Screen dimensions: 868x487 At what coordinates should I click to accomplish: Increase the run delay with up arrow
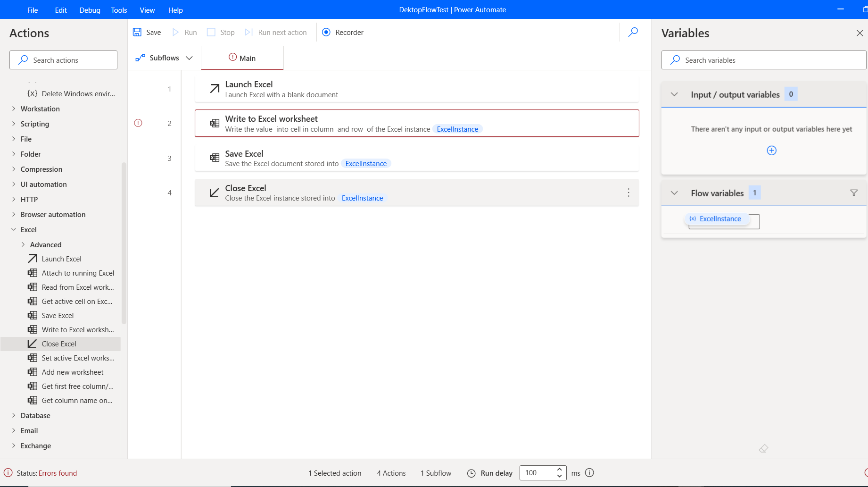coord(559,470)
